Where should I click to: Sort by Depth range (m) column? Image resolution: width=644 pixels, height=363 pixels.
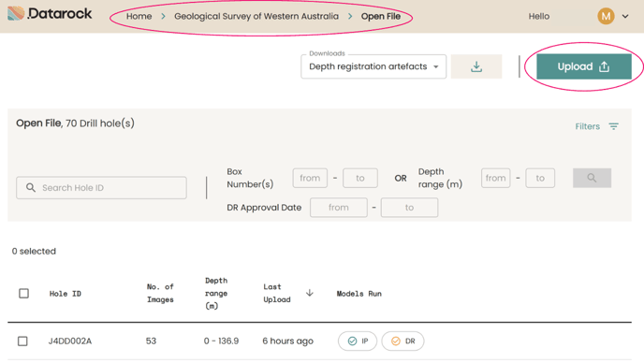[x=216, y=293]
